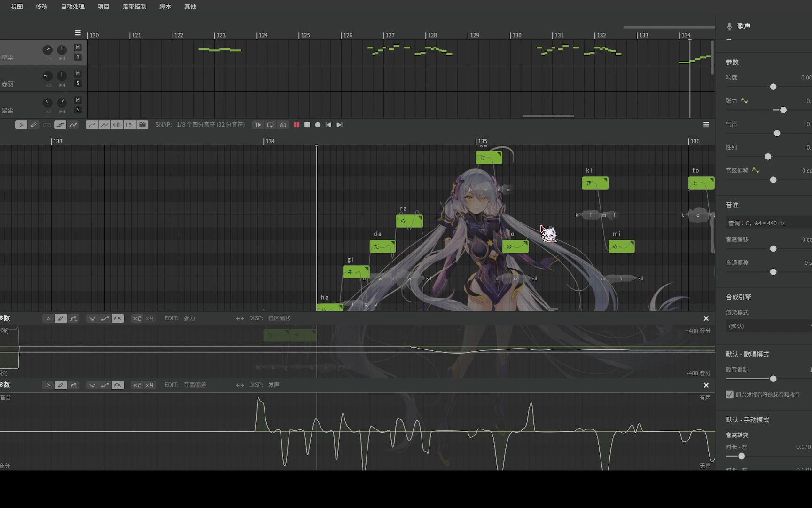Select pencil tool in 张力 parameter panel

61,318
